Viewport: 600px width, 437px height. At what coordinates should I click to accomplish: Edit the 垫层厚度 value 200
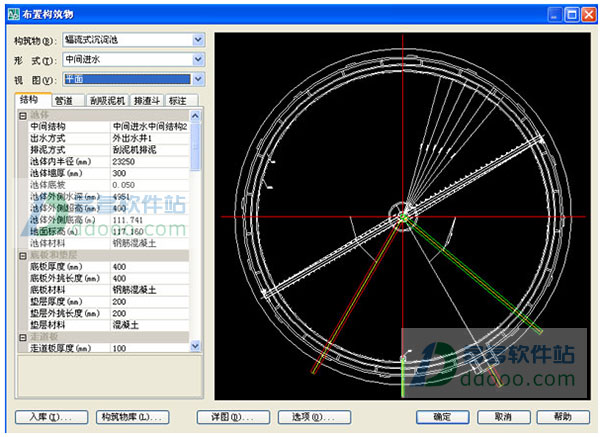click(150, 302)
